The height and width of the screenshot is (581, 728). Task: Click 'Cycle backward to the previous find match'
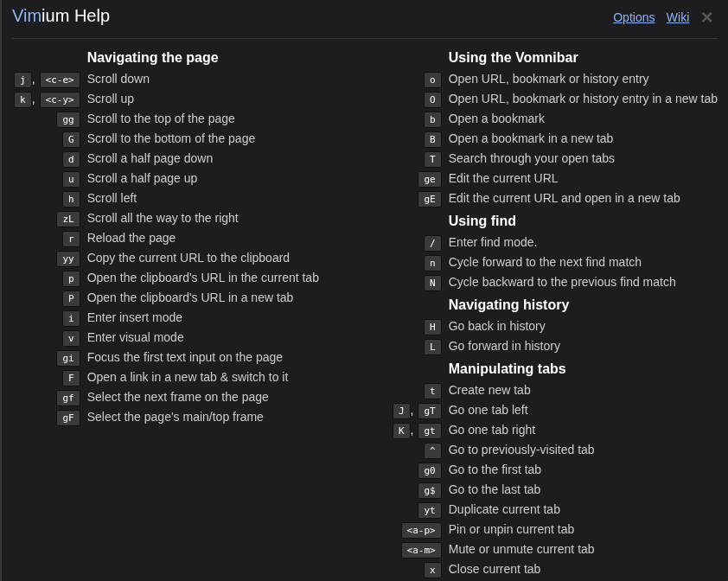562,283
